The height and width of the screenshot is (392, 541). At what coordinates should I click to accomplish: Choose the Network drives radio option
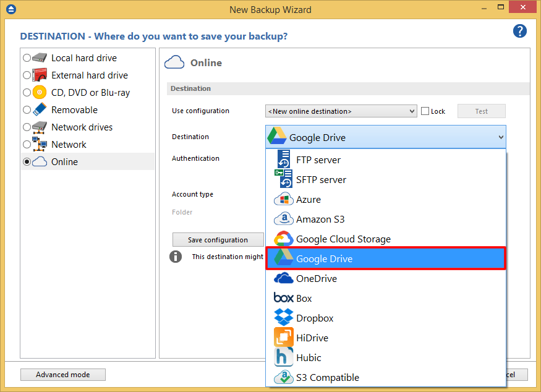(27, 127)
